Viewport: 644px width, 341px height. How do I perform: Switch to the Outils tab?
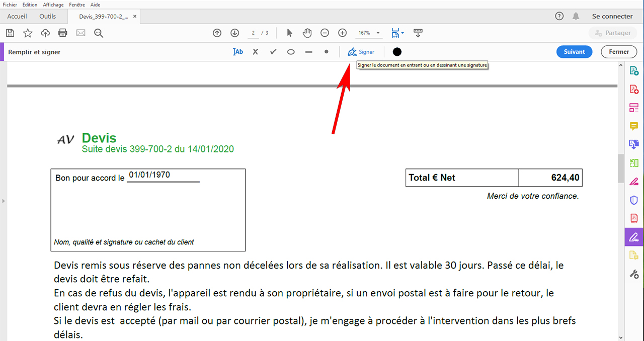(x=48, y=16)
